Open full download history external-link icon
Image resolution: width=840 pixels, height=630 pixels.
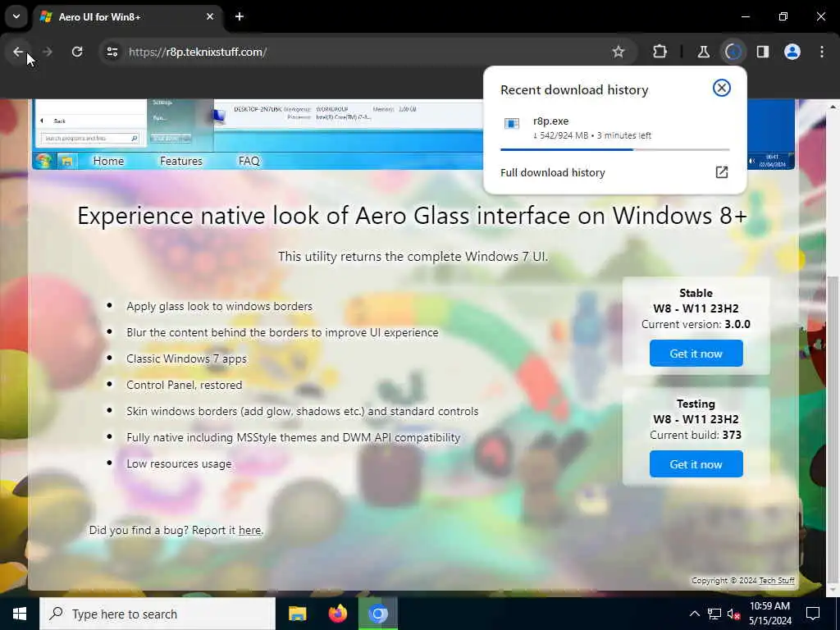click(x=722, y=172)
